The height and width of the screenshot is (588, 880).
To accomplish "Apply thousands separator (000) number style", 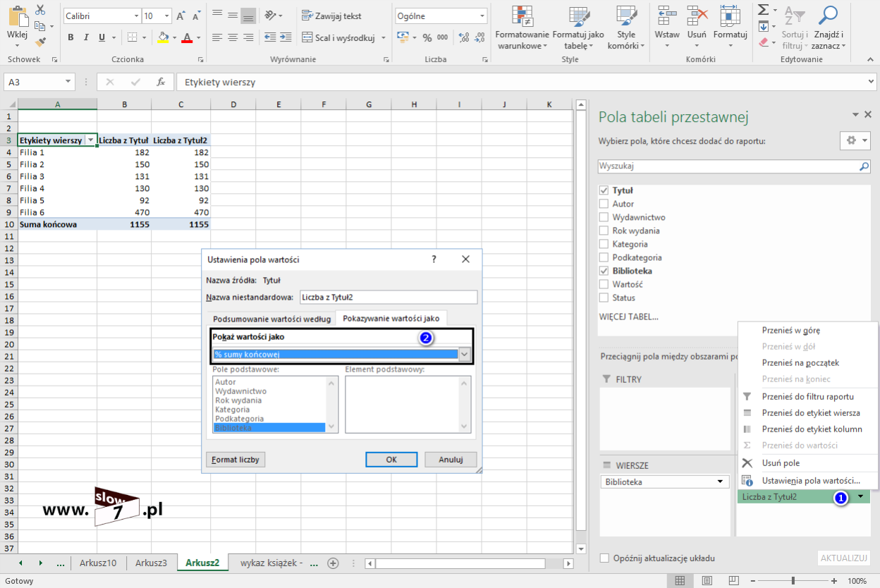I will pyautogui.click(x=442, y=37).
